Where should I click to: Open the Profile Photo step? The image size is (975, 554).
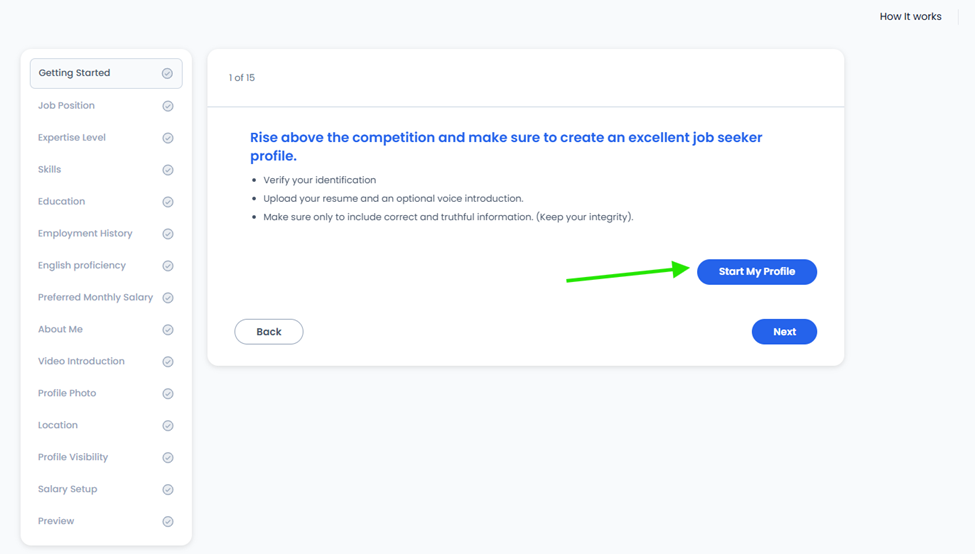106,394
